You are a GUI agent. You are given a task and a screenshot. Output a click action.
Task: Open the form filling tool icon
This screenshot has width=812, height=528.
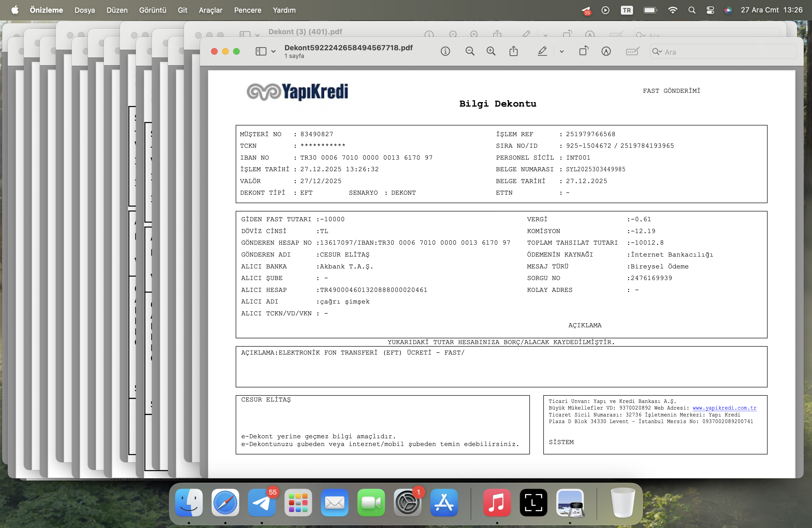pyautogui.click(x=632, y=52)
